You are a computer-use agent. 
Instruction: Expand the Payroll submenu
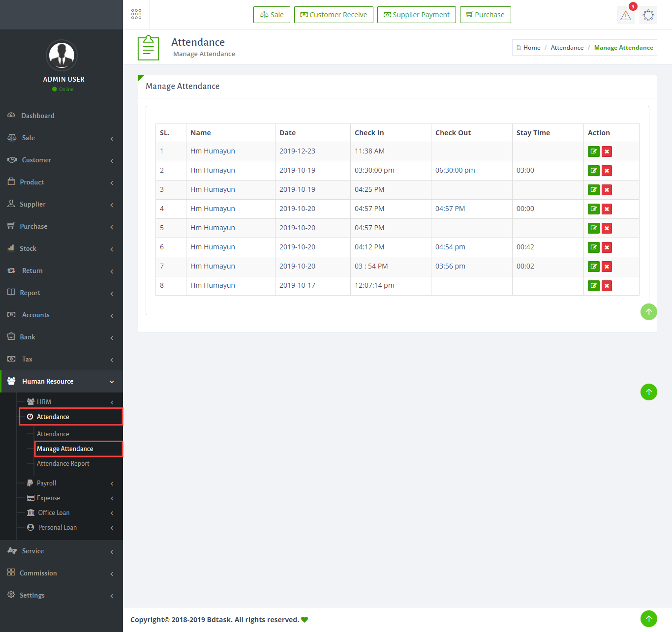(x=69, y=483)
